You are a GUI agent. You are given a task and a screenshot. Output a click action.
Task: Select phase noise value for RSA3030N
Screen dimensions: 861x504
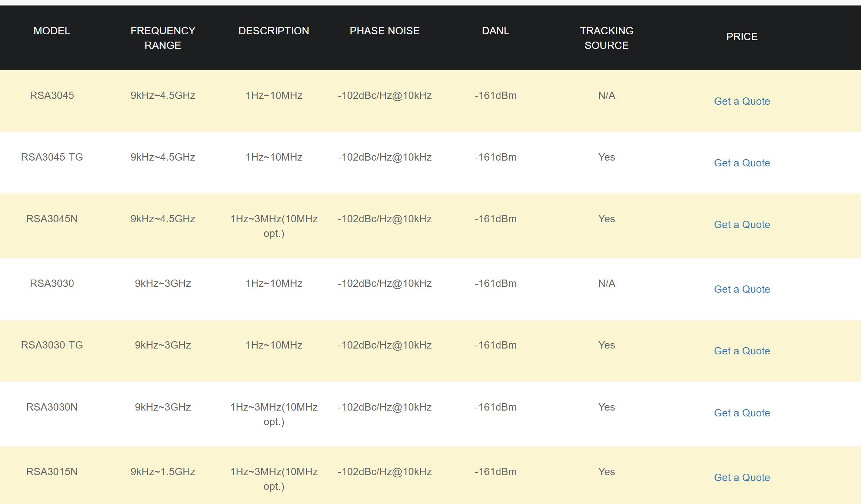coord(385,407)
